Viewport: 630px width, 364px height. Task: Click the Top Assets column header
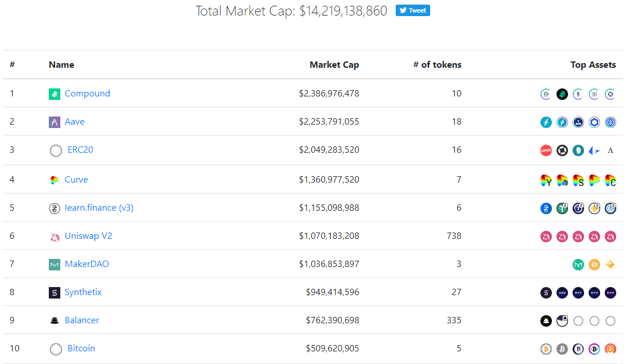click(593, 65)
